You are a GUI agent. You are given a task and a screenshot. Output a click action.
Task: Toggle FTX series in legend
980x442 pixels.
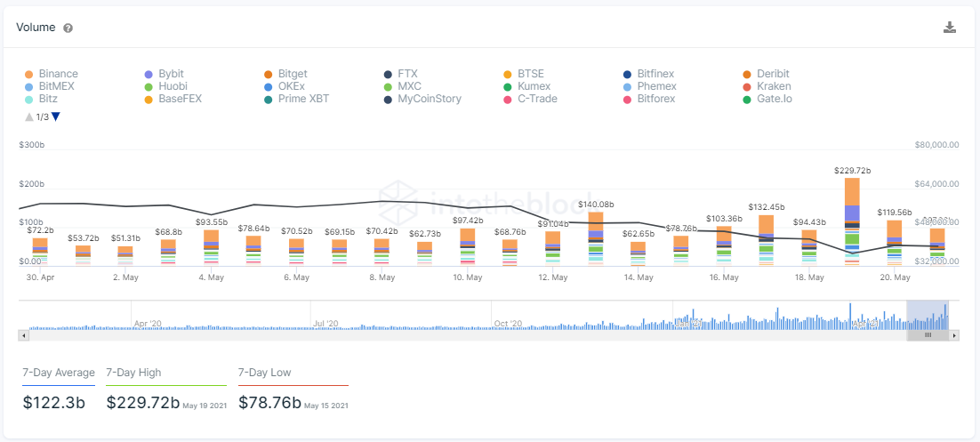tap(400, 74)
